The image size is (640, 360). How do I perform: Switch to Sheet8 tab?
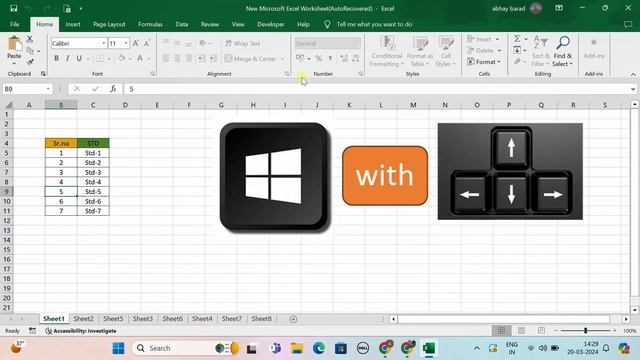[x=261, y=319]
